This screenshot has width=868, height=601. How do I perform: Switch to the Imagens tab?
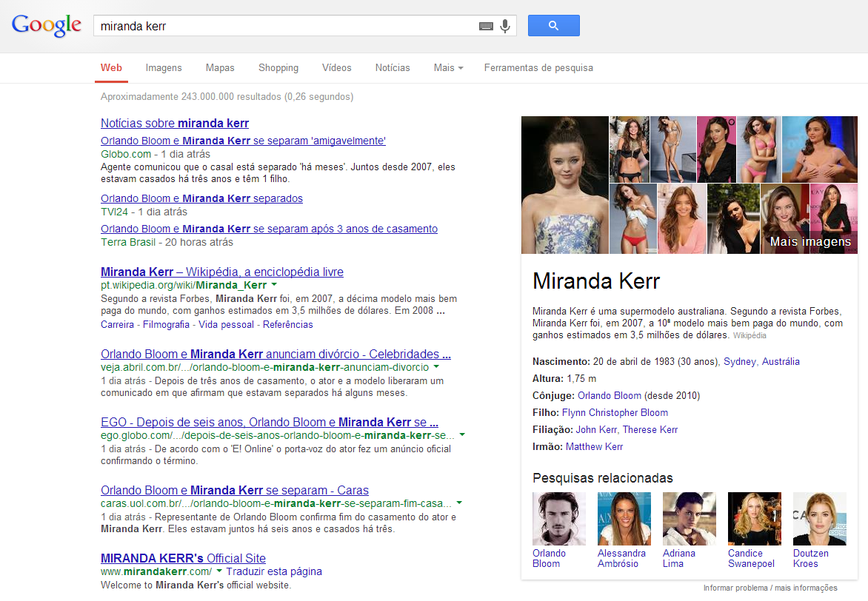[x=163, y=67]
